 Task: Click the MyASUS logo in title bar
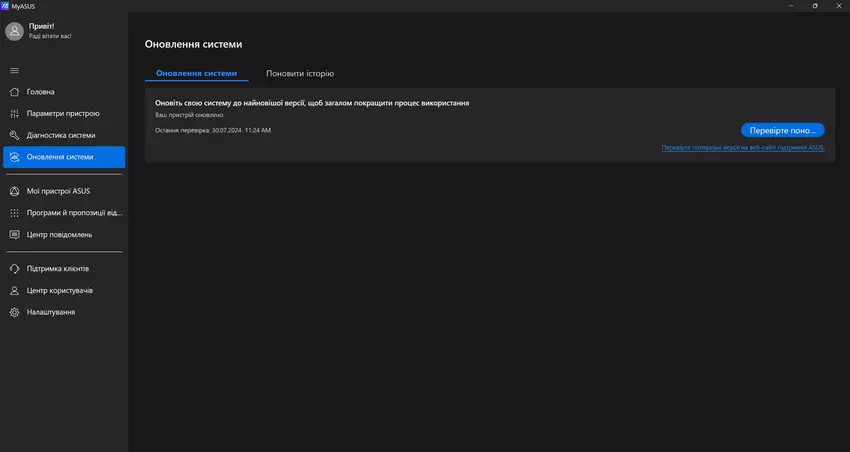[7, 6]
